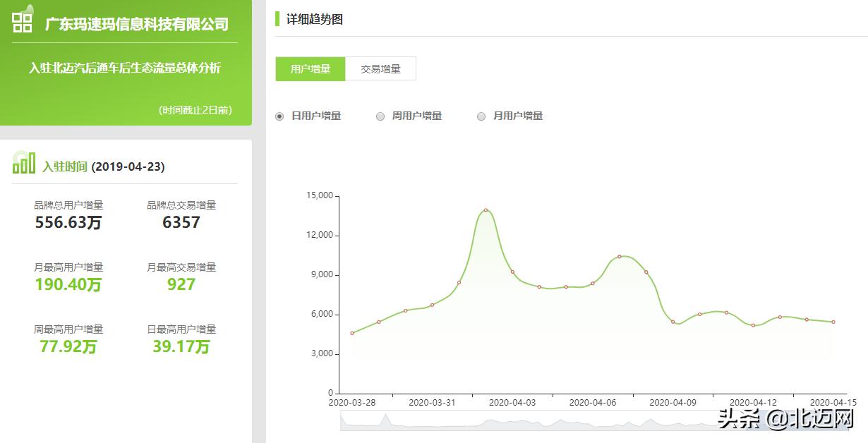Click the highest peak data point on the chart
Image resolution: width=868 pixels, height=443 pixels.
click(485, 210)
